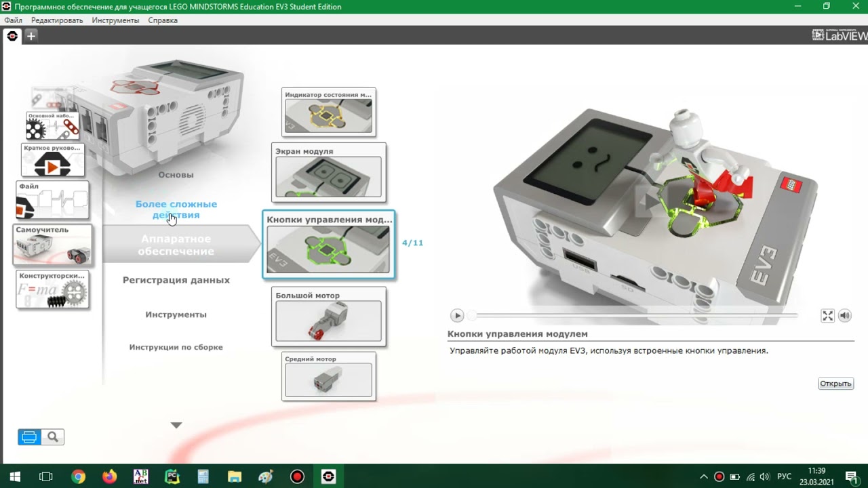Click the 4/11 page counter
Image resolution: width=868 pixels, height=488 pixels.
[x=412, y=243]
